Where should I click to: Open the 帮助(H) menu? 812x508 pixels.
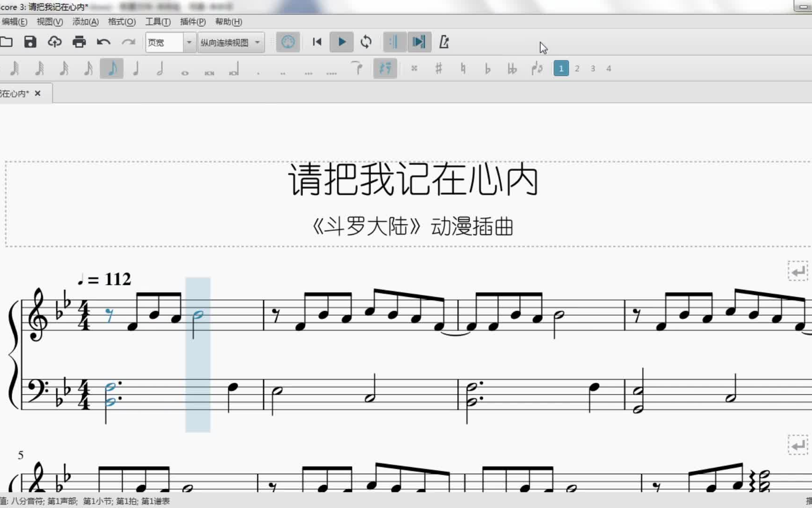[x=228, y=22]
